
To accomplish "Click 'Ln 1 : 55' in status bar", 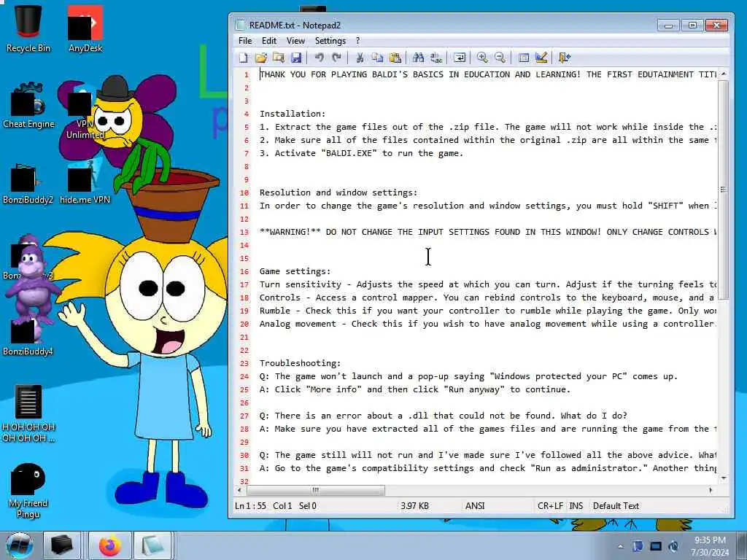I will point(251,506).
